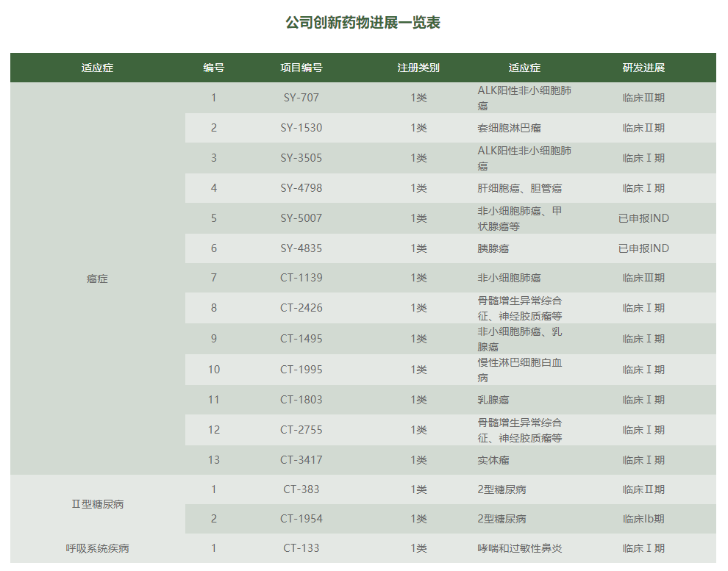
Task: Click the 哮喘和过敏性鼻炎 indication cell
Action: point(519,548)
